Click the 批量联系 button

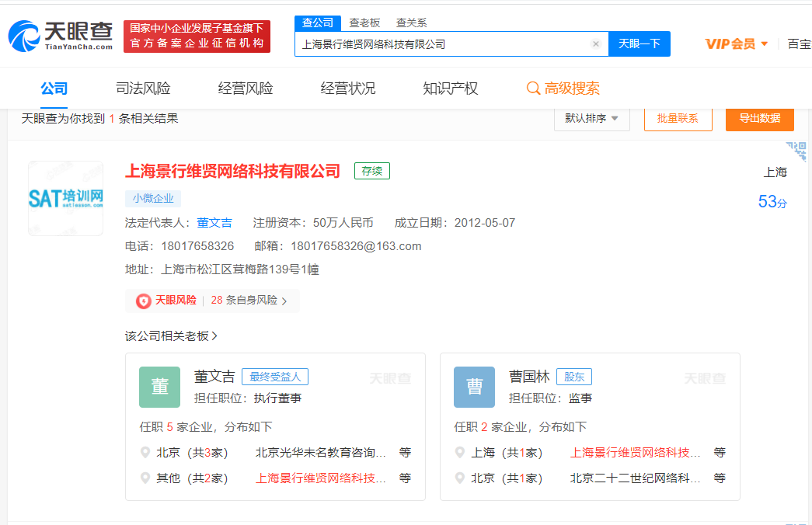678,119
